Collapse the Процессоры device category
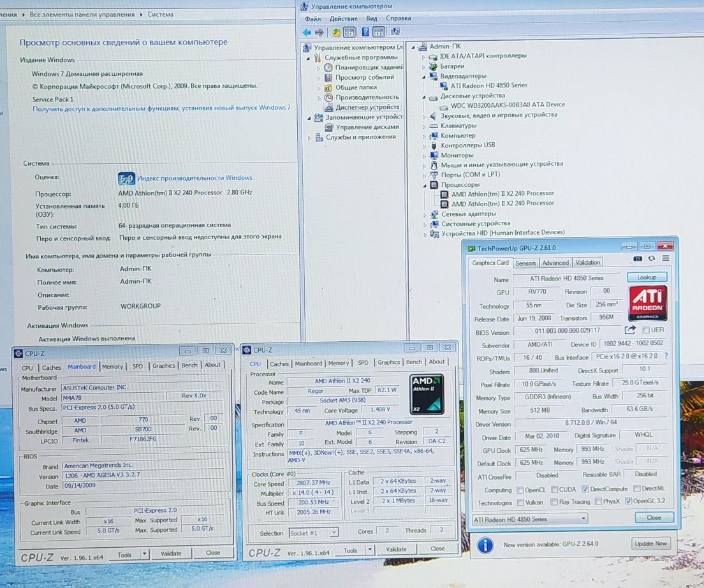 [424, 185]
